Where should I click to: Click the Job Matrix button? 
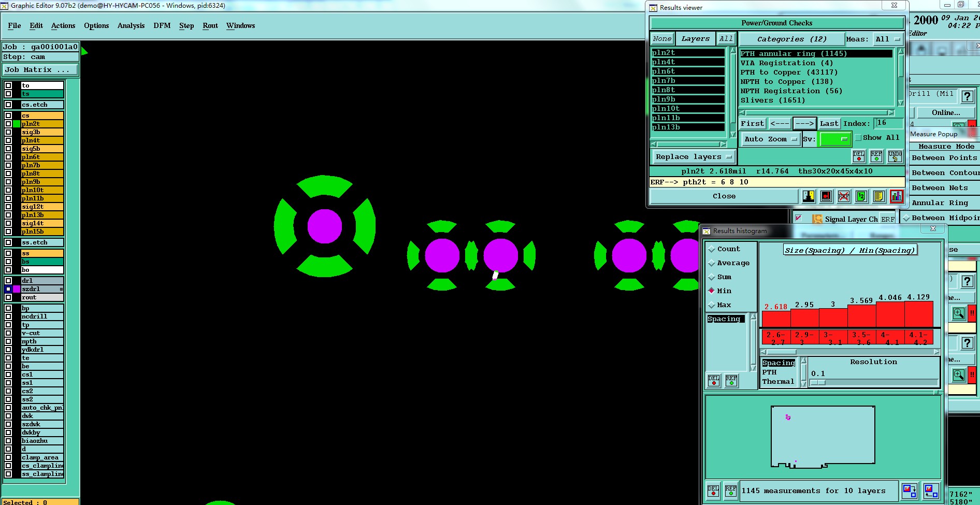[x=41, y=69]
